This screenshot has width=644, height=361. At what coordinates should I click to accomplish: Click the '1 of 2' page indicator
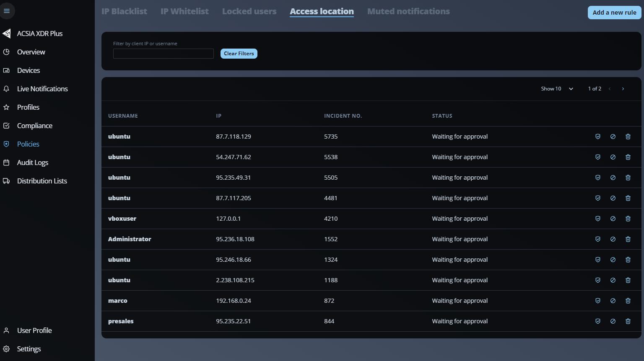coord(595,89)
